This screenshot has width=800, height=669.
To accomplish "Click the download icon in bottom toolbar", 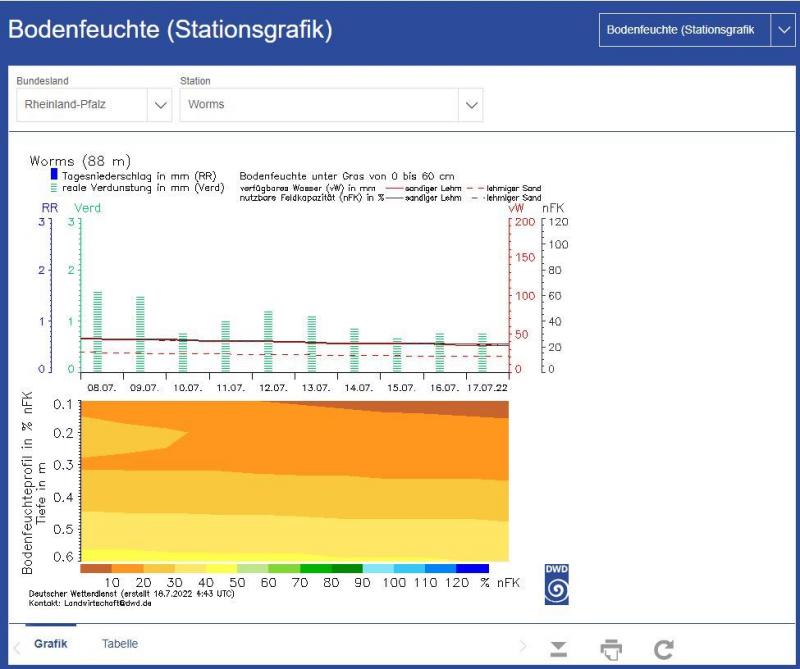I will 560,650.
